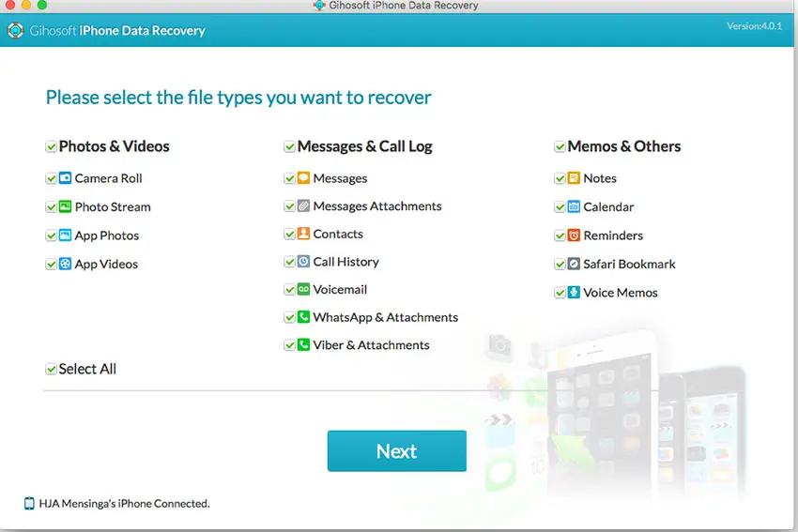Screen dimensions: 798x532
Task: Uncheck the Memos & Others group checkbox
Action: pos(560,147)
